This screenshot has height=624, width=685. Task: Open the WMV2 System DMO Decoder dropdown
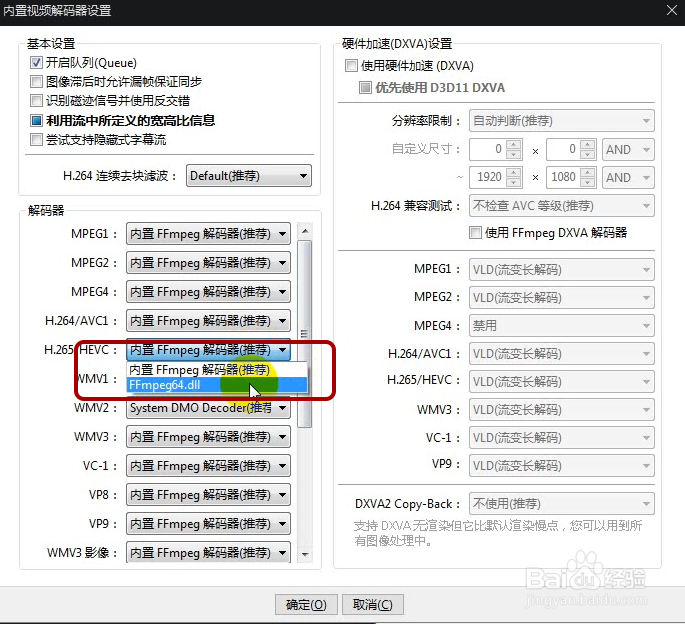click(208, 408)
